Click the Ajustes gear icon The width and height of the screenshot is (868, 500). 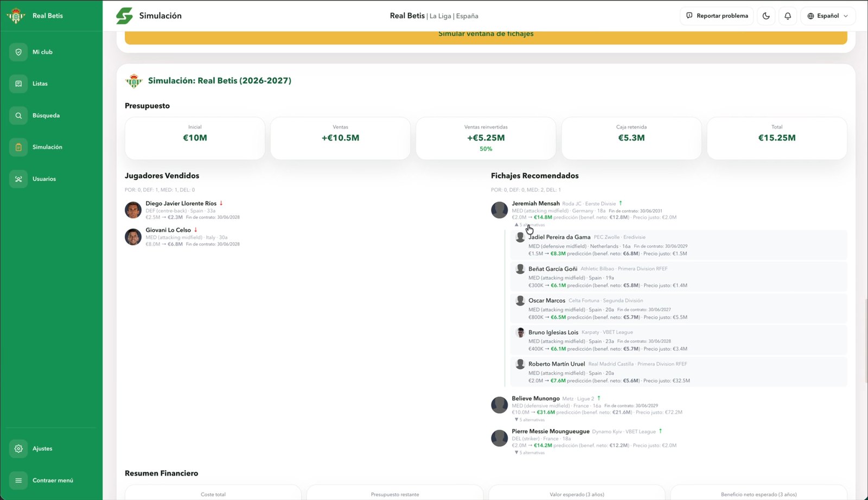coord(18,448)
